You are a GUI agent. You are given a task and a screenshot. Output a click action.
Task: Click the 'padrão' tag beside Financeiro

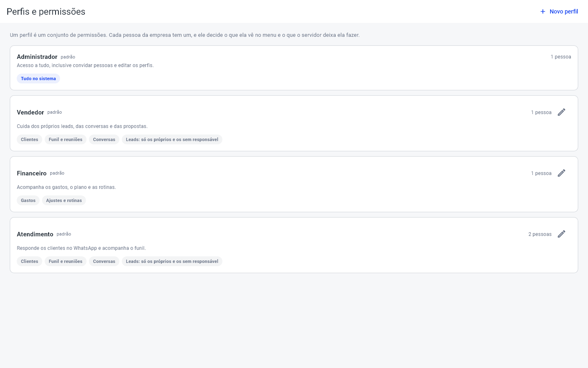(57, 173)
